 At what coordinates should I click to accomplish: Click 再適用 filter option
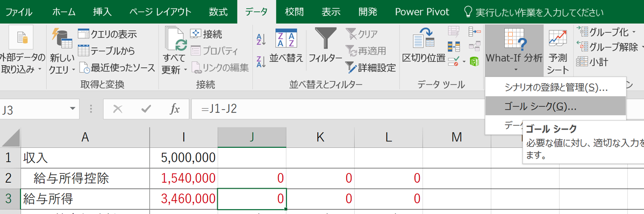[x=366, y=51]
